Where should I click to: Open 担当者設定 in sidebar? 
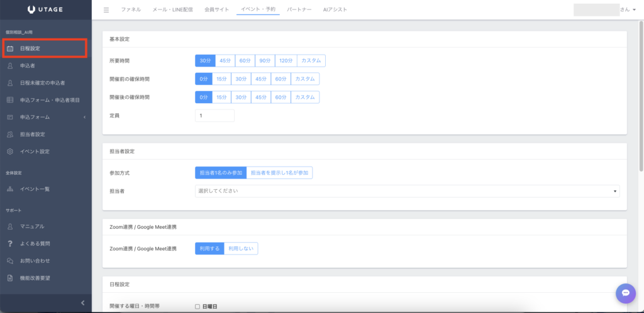[x=46, y=135]
